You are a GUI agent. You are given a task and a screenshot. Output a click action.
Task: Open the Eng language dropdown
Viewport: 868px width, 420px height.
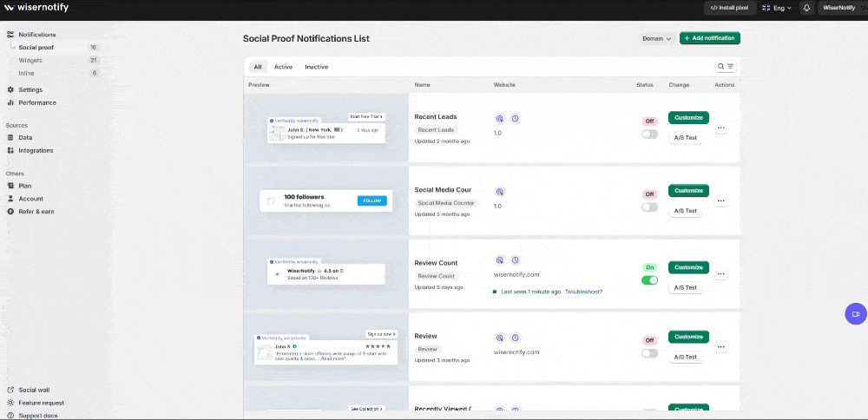777,8
